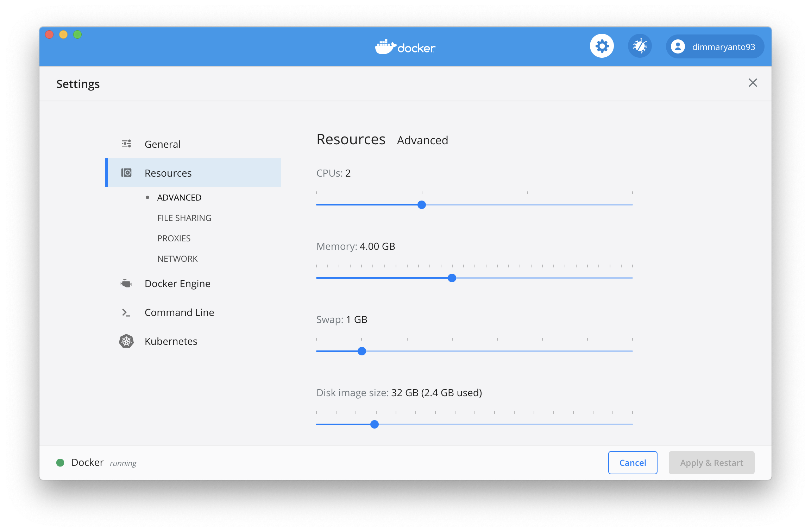Click the Disk image size slider handle
The height and width of the screenshot is (532, 811).
(x=375, y=424)
